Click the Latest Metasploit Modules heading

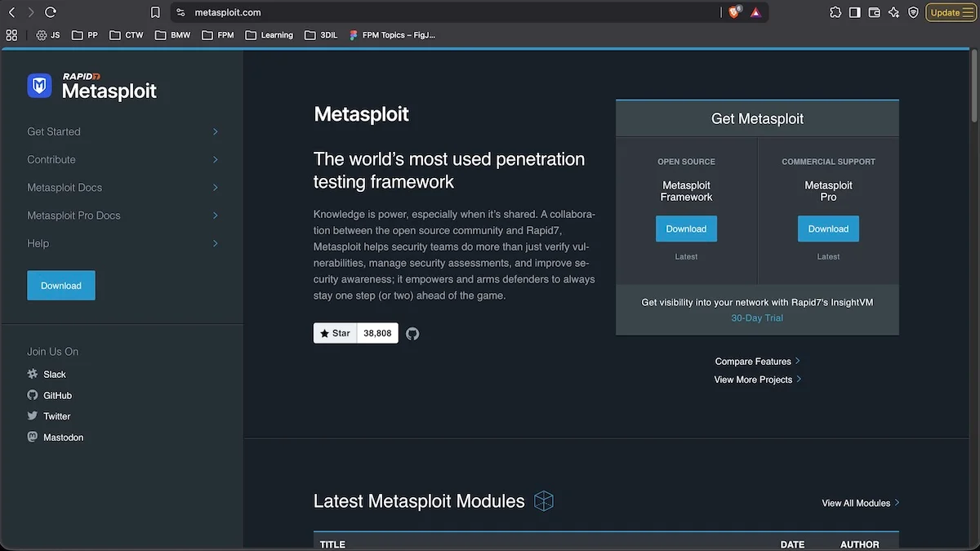[x=419, y=501]
